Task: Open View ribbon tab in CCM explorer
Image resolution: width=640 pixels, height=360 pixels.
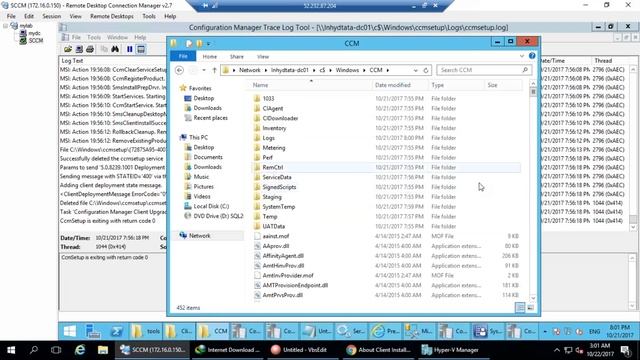Action: (x=263, y=56)
